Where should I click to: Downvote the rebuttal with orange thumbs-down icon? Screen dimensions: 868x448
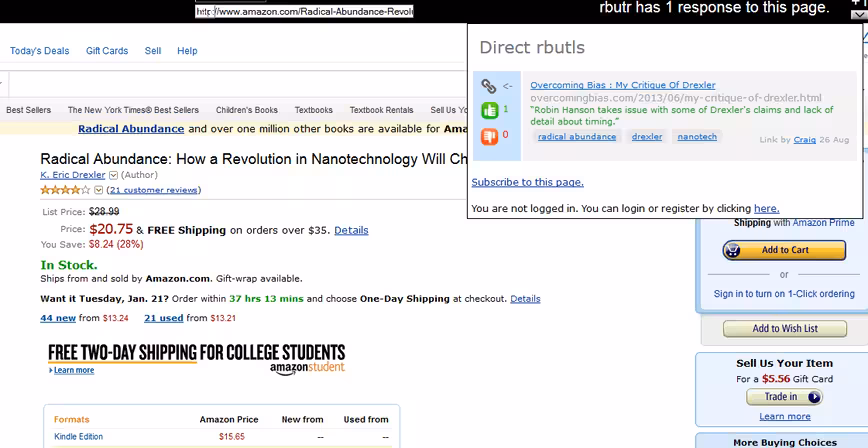pyautogui.click(x=489, y=136)
